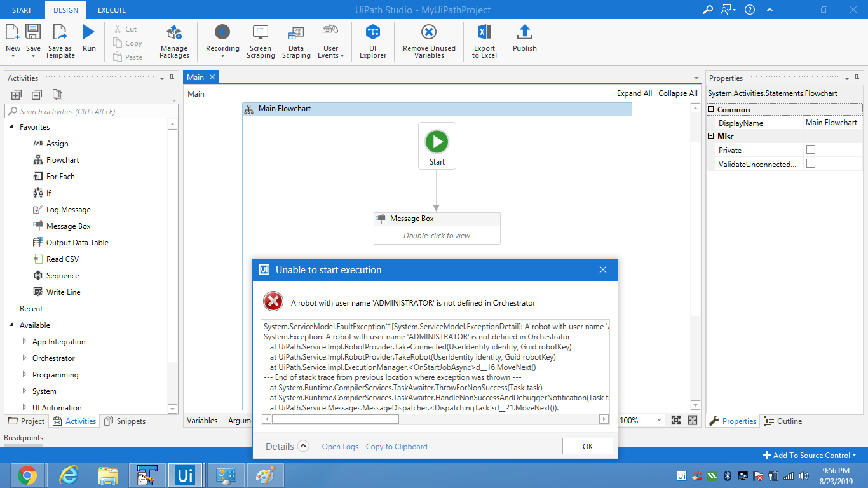Expand App Integration category

25,342
